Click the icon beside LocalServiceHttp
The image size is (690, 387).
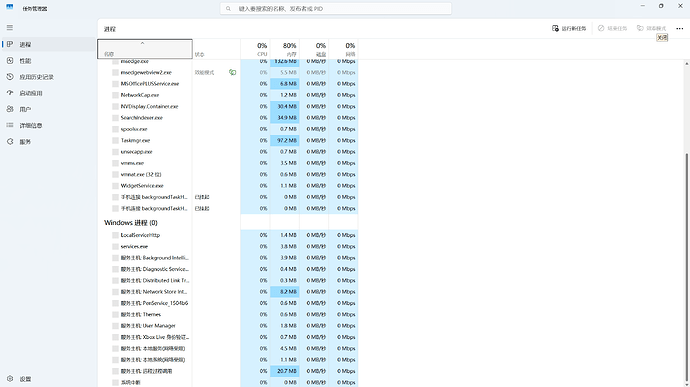coord(115,235)
